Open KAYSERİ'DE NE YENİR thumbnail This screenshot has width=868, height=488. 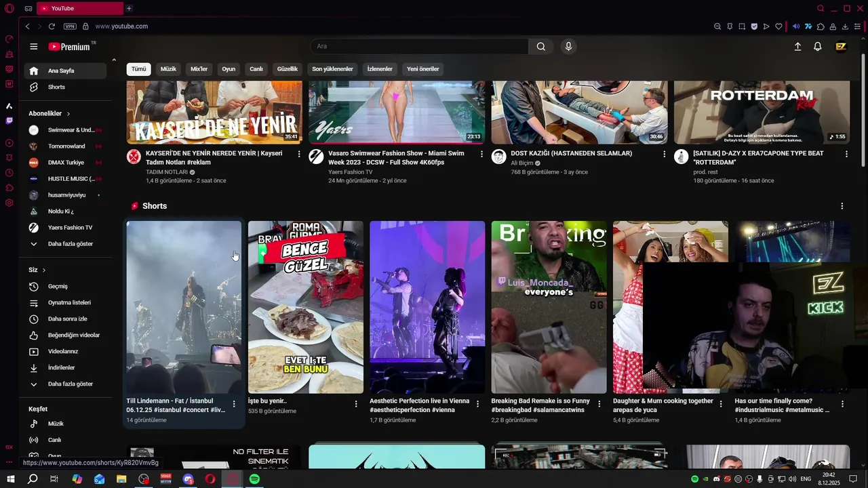pyautogui.click(x=214, y=113)
